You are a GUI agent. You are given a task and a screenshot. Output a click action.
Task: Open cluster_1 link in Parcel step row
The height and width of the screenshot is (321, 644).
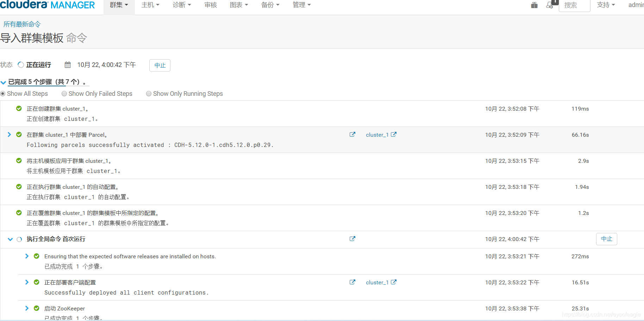(377, 135)
